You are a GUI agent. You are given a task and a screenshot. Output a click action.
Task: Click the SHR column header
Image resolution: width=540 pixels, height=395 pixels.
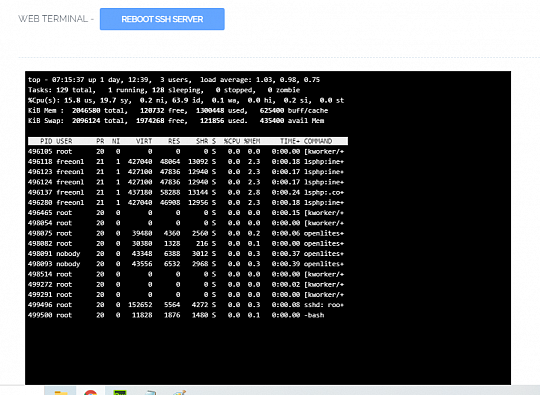coord(202,141)
